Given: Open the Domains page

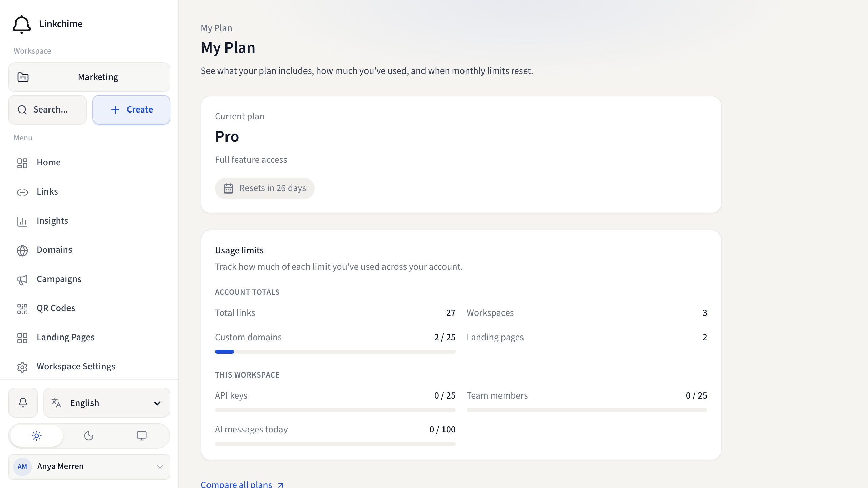Looking at the screenshot, I should 89,250.
